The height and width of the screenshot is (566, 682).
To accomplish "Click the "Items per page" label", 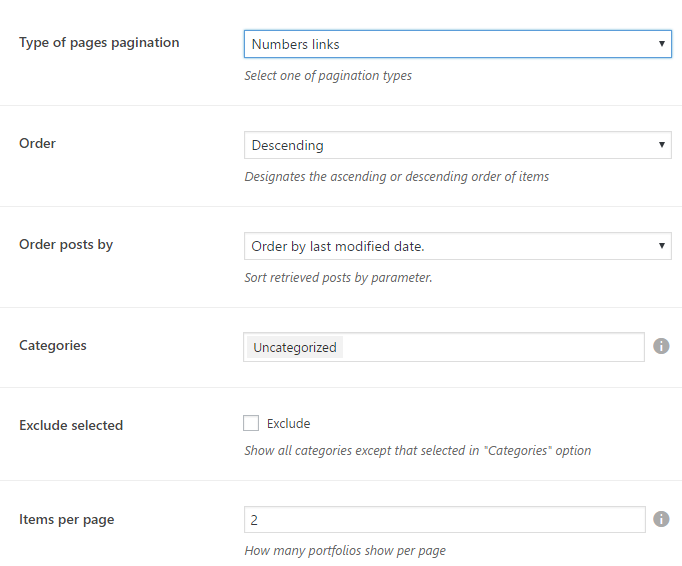I will coord(66,519).
